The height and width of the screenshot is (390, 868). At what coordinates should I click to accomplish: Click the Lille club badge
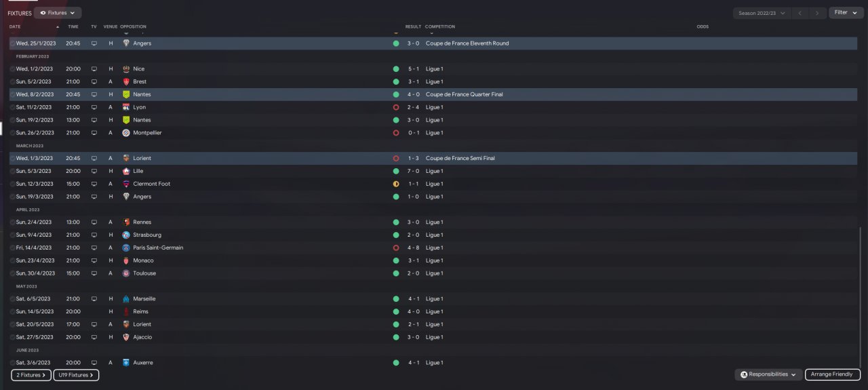coord(125,171)
